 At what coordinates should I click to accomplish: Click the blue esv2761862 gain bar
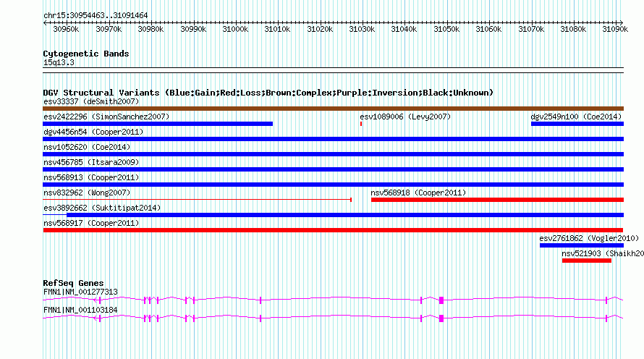click(582, 245)
